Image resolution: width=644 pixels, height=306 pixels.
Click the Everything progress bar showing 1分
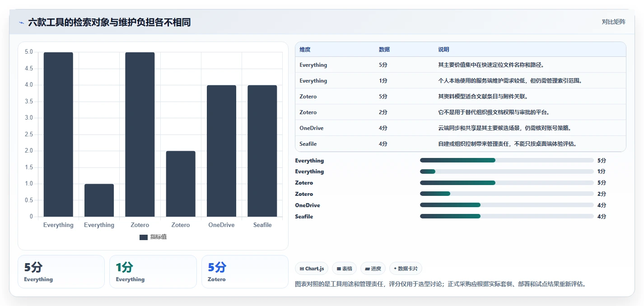[x=507, y=172]
